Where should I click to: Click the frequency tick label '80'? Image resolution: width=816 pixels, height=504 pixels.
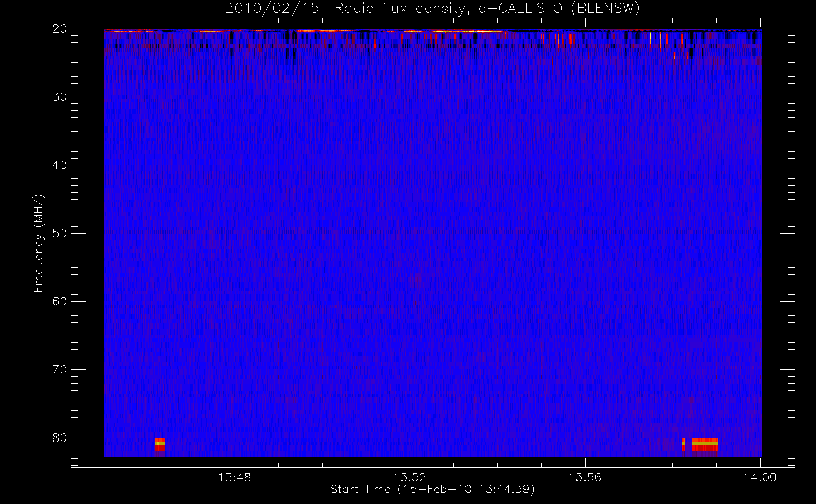pos(60,437)
